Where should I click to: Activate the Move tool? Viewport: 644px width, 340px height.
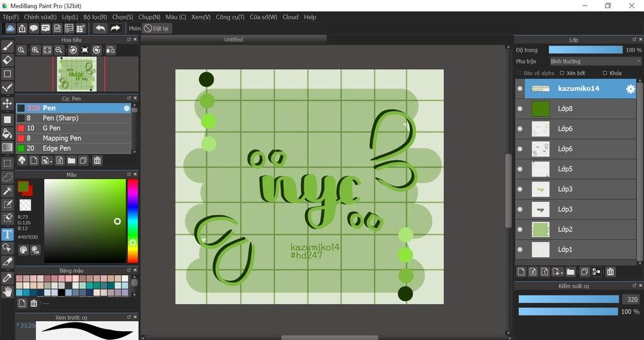tap(8, 104)
